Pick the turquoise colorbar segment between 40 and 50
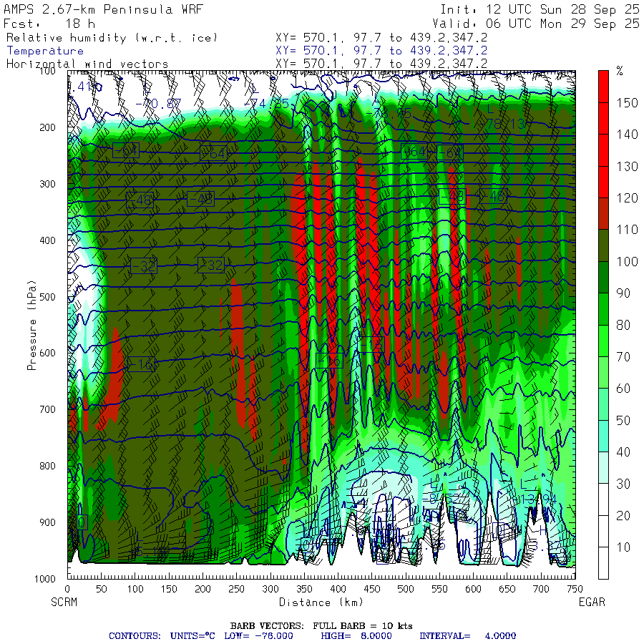This screenshot has height=644, width=644. [603, 436]
